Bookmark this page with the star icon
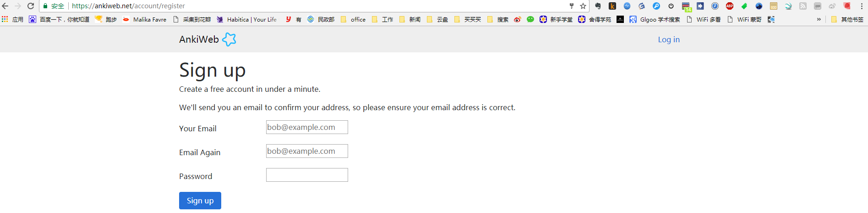Image resolution: width=868 pixels, height=213 pixels. tap(583, 6)
